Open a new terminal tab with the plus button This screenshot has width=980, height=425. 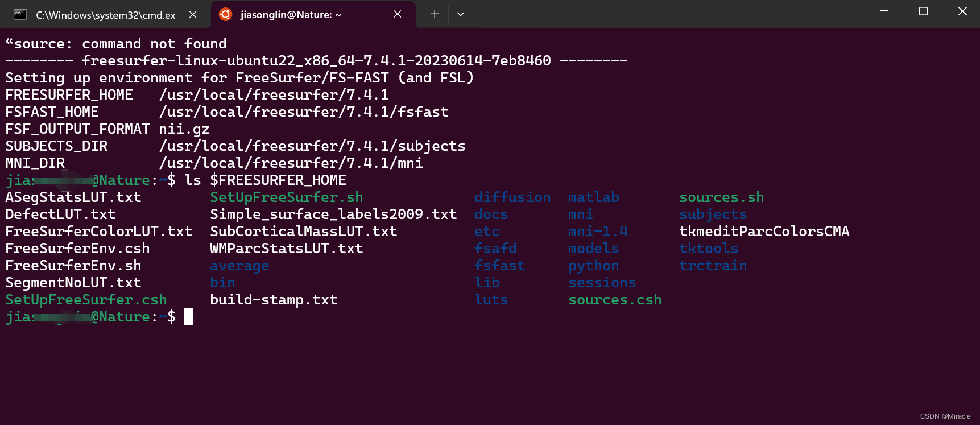(x=433, y=14)
